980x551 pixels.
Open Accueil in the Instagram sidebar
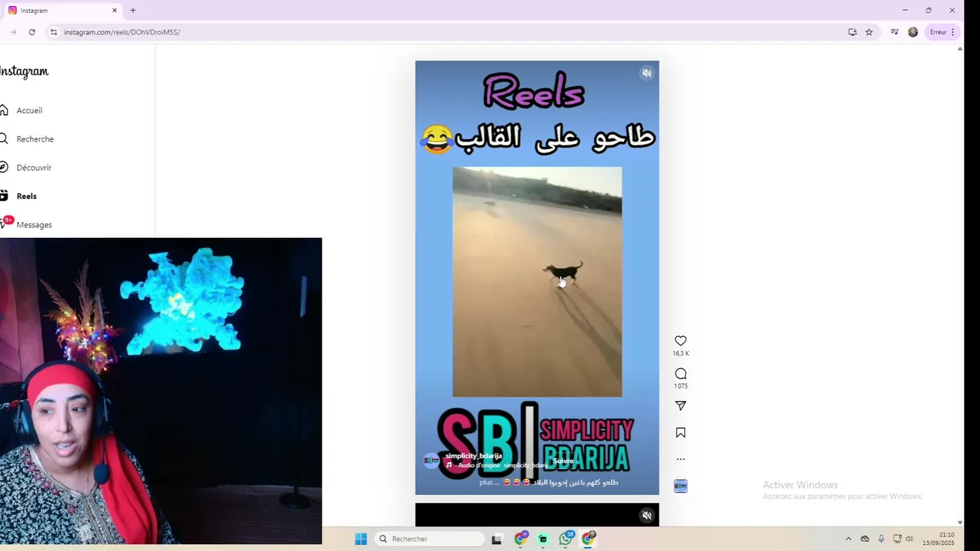[29, 110]
